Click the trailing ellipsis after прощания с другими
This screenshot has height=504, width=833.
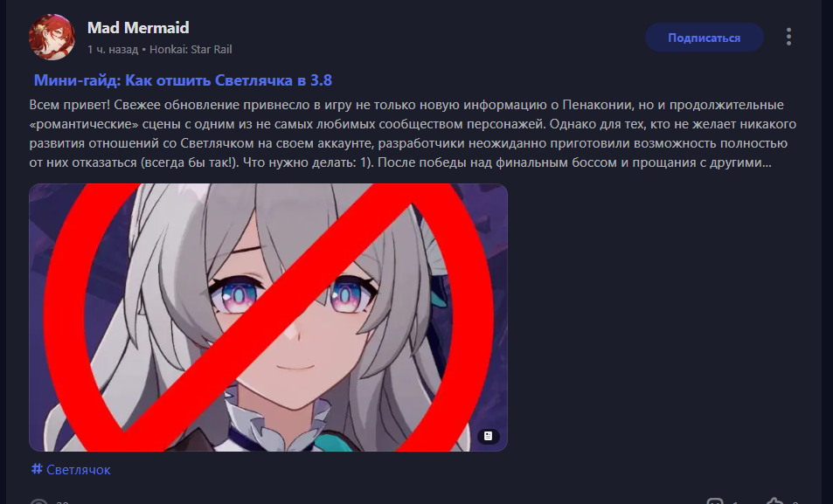tap(767, 163)
